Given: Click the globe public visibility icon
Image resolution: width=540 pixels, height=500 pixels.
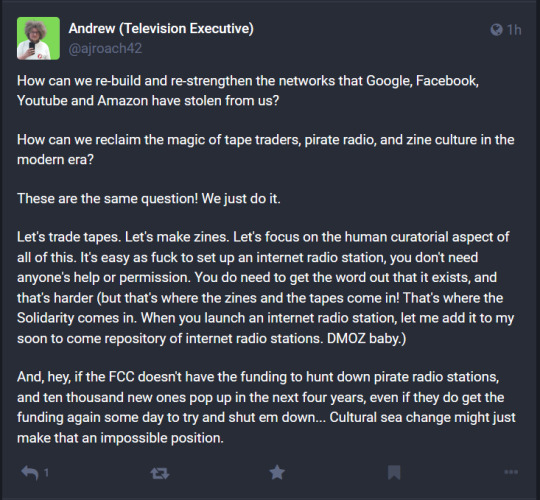Looking at the screenshot, I should (x=496, y=30).
